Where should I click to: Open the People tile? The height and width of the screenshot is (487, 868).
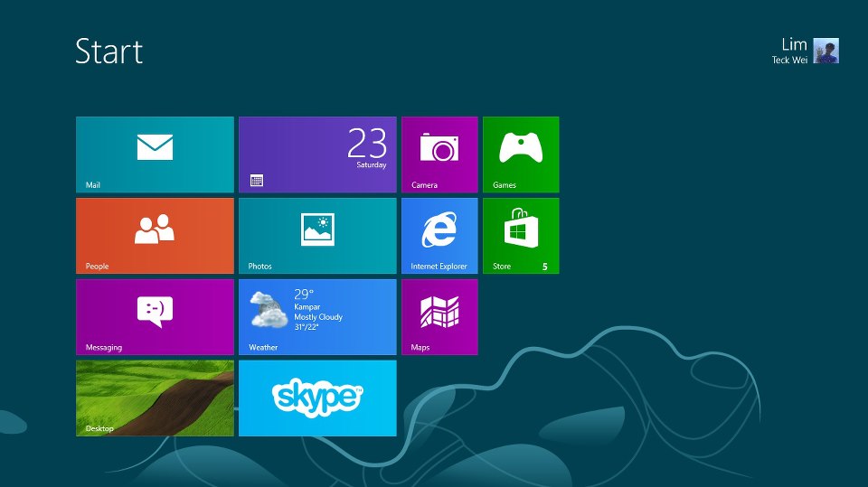[155, 236]
